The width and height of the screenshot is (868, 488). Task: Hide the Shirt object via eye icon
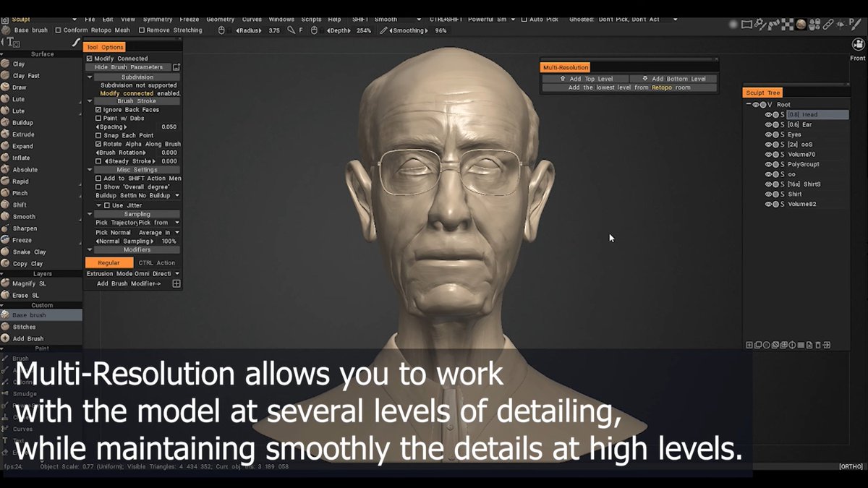769,194
